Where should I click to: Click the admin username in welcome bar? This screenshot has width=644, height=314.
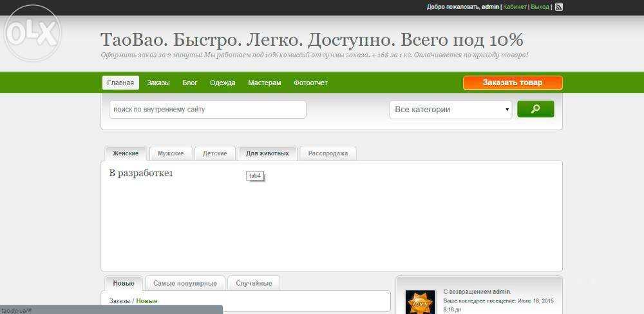click(490, 7)
